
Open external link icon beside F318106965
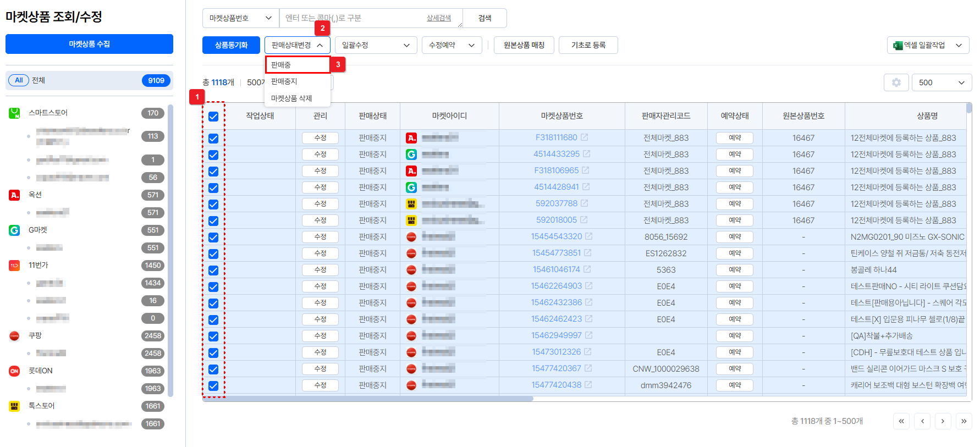click(585, 170)
